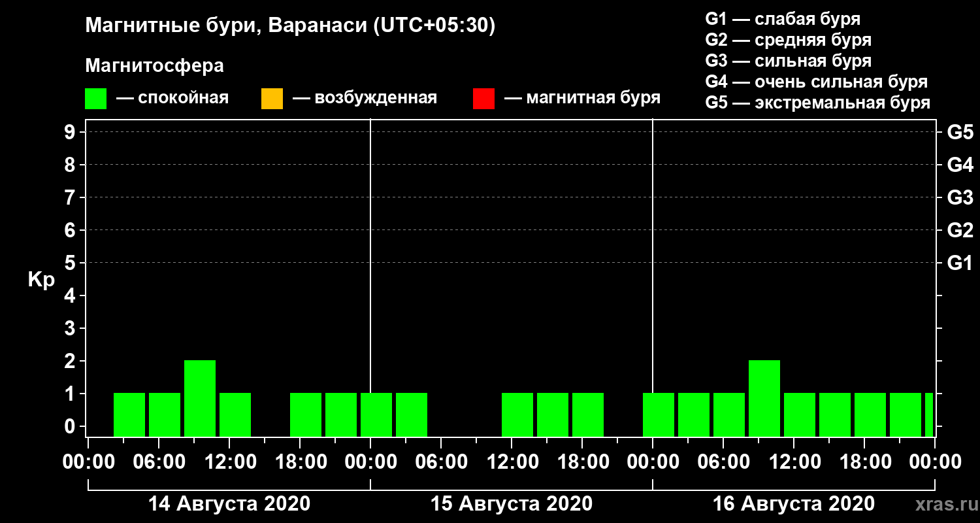Viewport: 980px width, 523px height.
Task: Click the right-axis 'G4' storm level label
Action: point(960,165)
